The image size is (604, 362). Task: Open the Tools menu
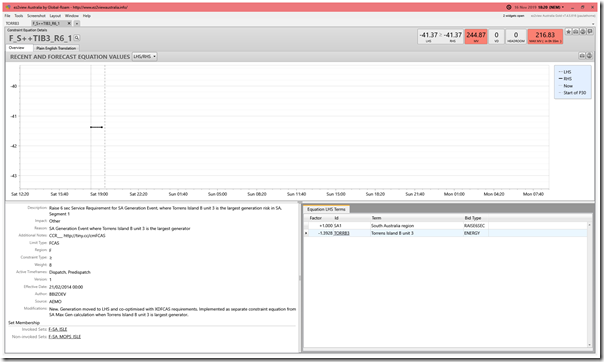click(x=19, y=16)
